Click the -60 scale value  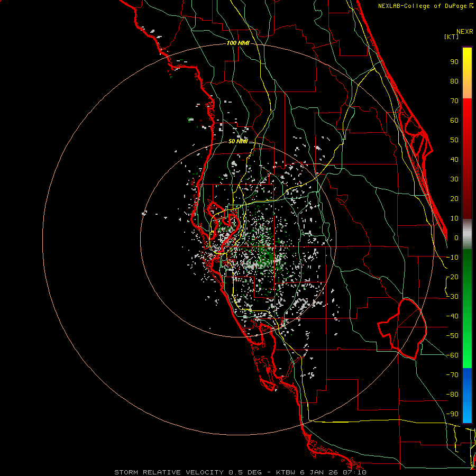click(x=452, y=355)
